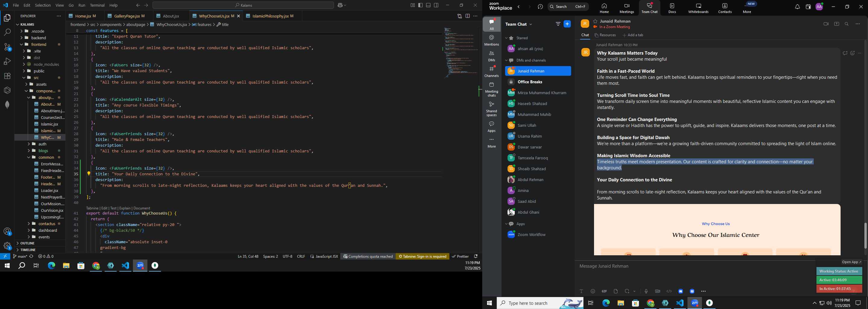868x309 pixels.
Task: Search in chat with Junaid Rehman
Action: click(x=847, y=24)
